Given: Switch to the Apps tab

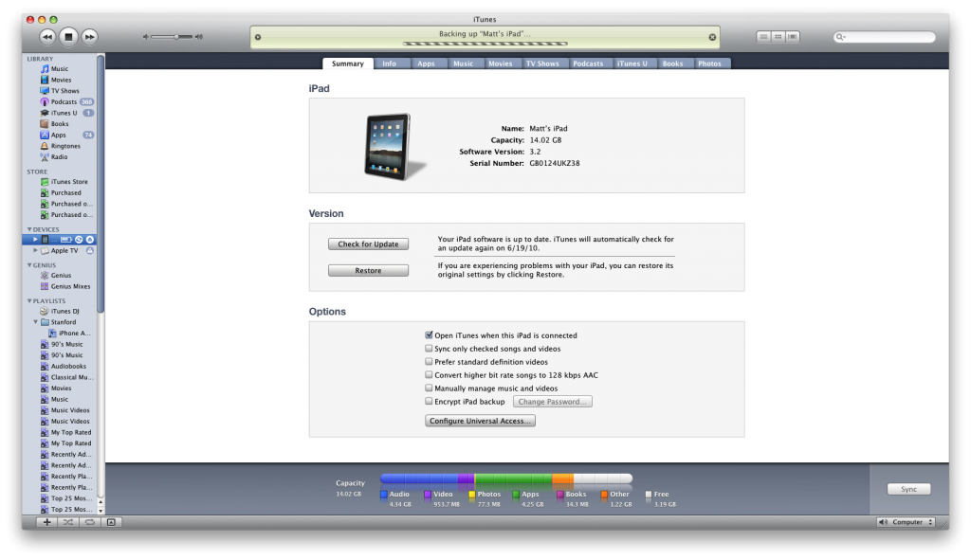Looking at the screenshot, I should tap(428, 63).
